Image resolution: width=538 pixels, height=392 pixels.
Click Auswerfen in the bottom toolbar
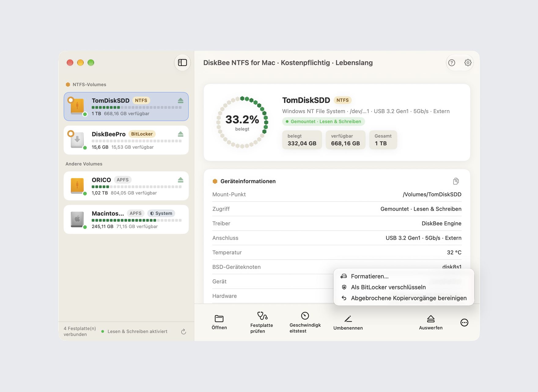pos(431,323)
